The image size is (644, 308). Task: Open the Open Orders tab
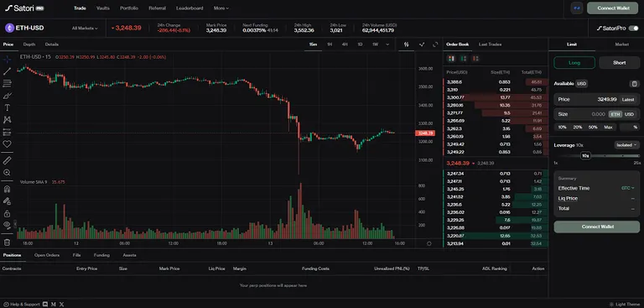pyautogui.click(x=47, y=255)
